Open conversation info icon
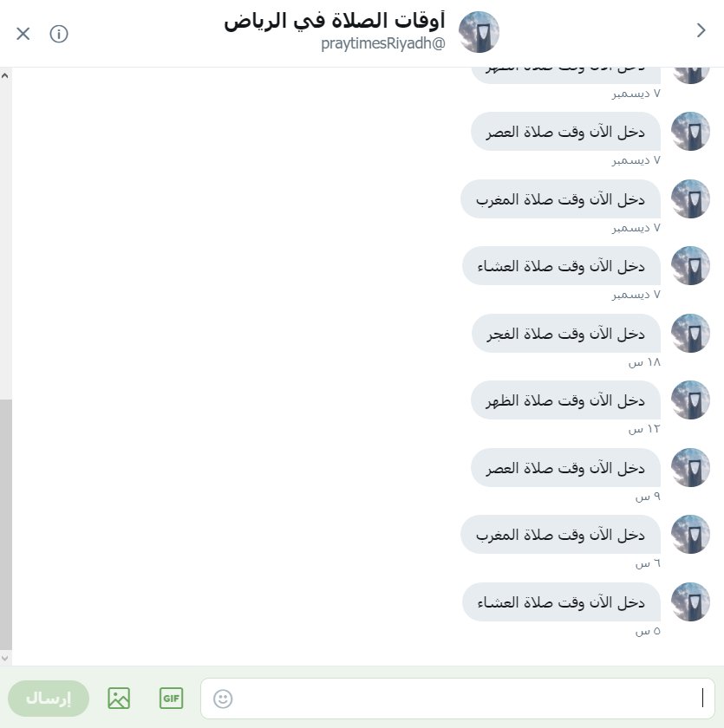Viewport: 724px width, 728px height. point(59,34)
